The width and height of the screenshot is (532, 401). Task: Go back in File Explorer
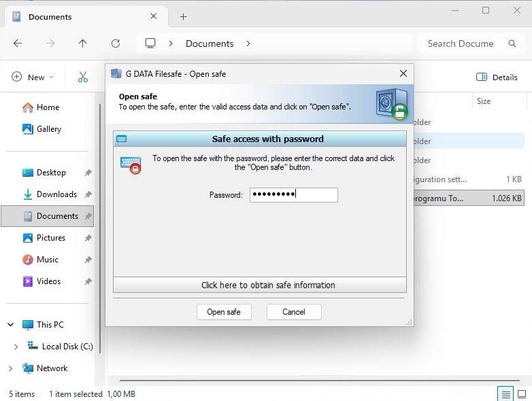(18, 43)
